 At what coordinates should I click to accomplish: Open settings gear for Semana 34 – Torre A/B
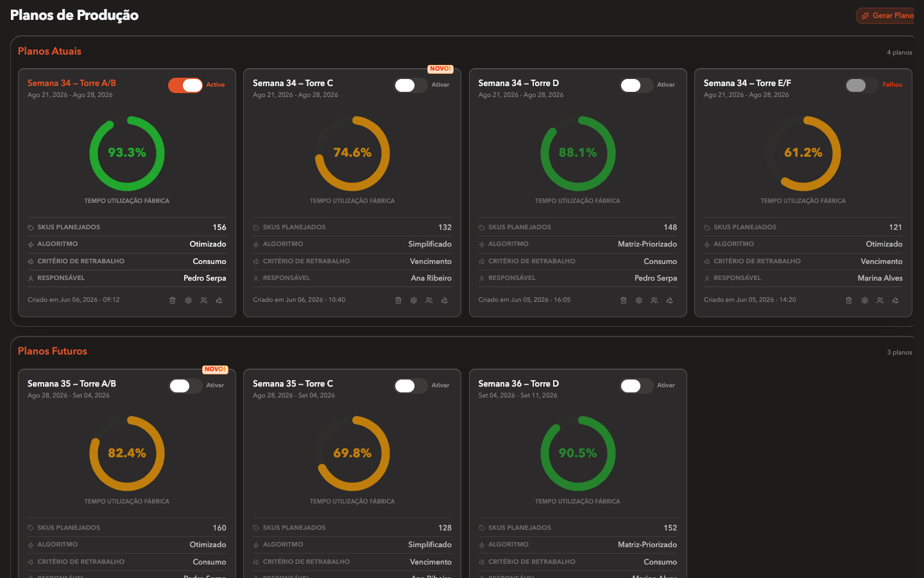click(x=189, y=301)
